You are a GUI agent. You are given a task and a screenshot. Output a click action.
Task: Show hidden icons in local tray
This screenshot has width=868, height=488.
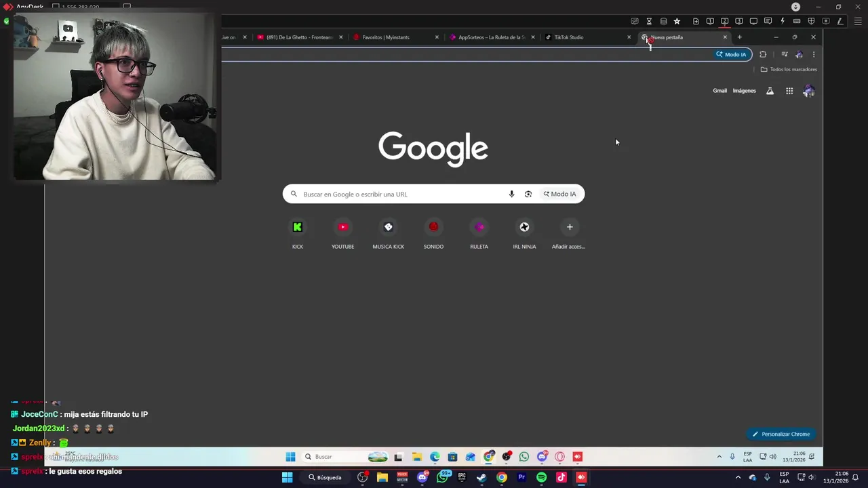[x=738, y=478]
